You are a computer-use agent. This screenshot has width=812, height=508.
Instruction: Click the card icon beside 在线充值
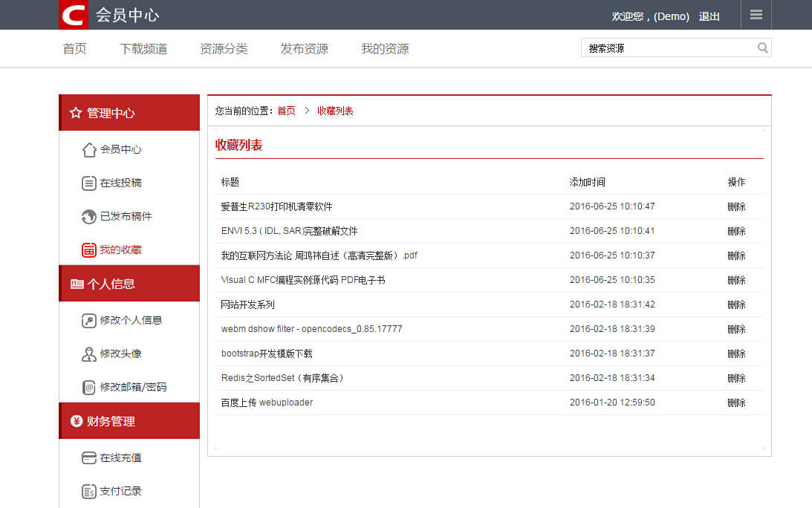tap(88, 458)
